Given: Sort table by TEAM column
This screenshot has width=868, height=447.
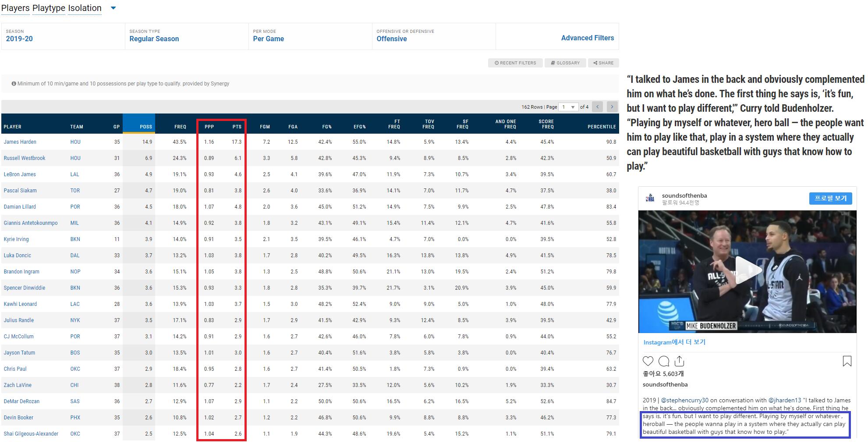Looking at the screenshot, I should (77, 127).
